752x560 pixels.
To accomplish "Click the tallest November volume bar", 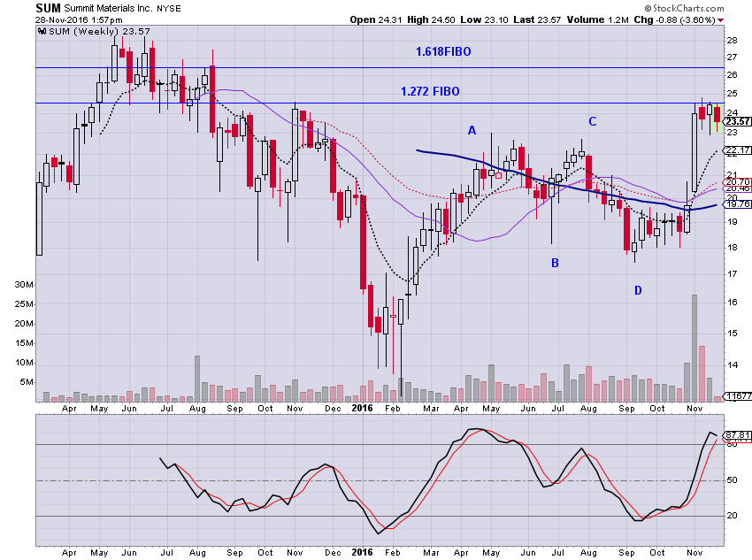I will pos(694,348).
